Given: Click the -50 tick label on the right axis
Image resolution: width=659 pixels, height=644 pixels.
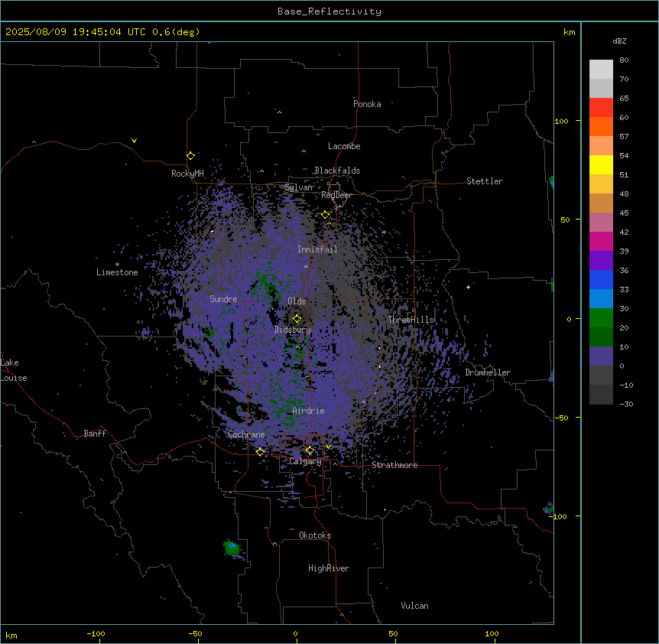Looking at the screenshot, I should (561, 418).
